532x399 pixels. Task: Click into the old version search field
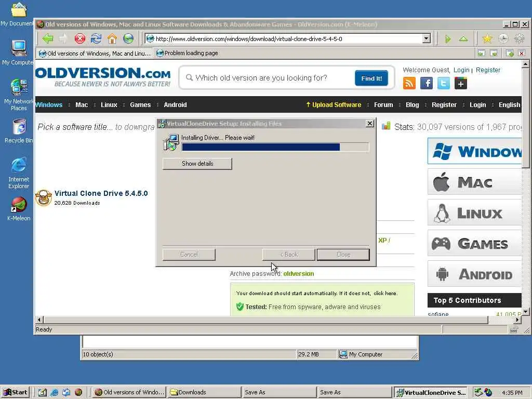coord(271,78)
